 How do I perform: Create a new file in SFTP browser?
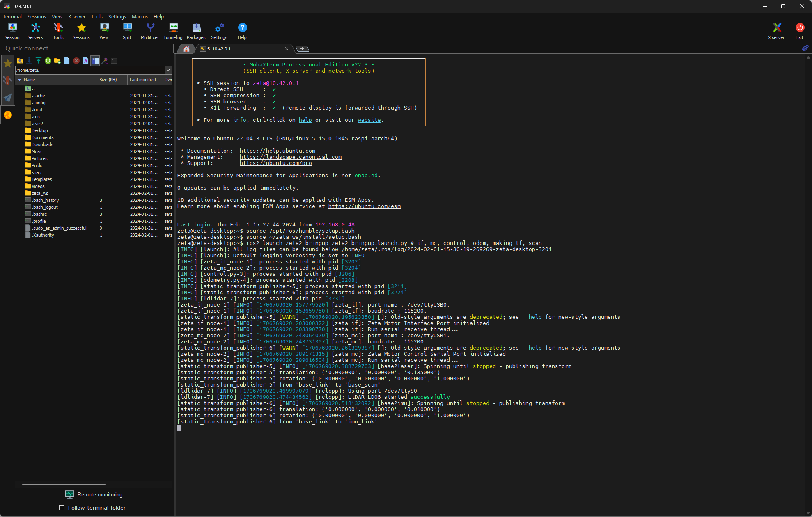(67, 61)
